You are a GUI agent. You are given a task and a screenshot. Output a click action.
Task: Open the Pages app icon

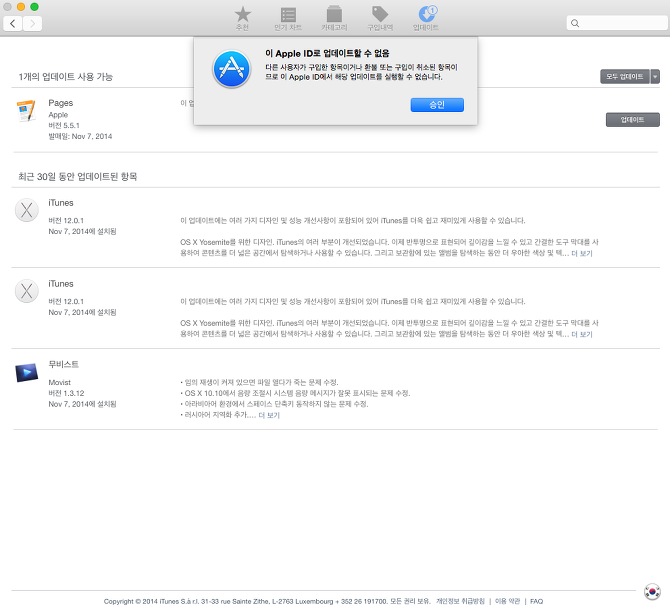click(x=26, y=111)
